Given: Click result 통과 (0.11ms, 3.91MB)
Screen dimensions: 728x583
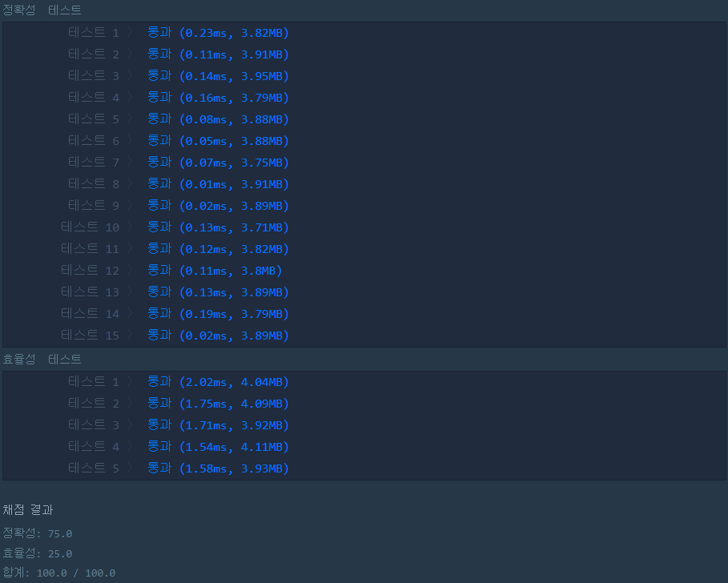Looking at the screenshot, I should coord(218,54).
